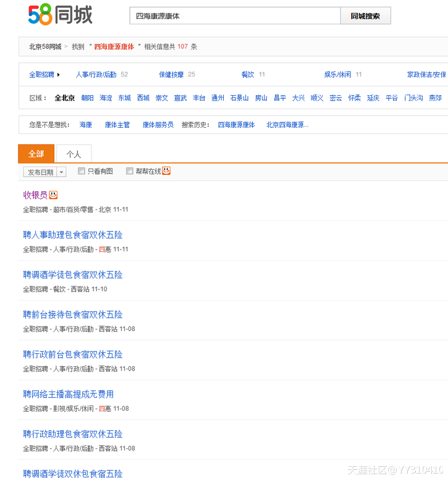Select the 全职招聘 category

pyautogui.click(x=41, y=75)
